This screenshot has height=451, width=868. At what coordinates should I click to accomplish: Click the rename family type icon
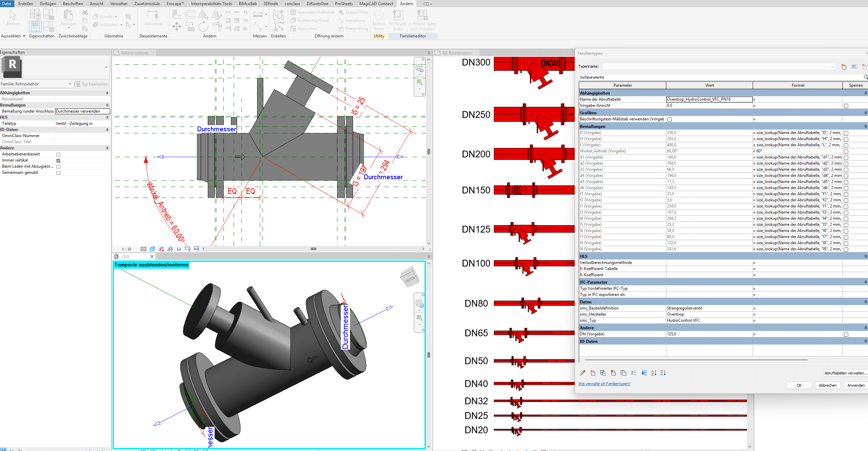coord(854,67)
